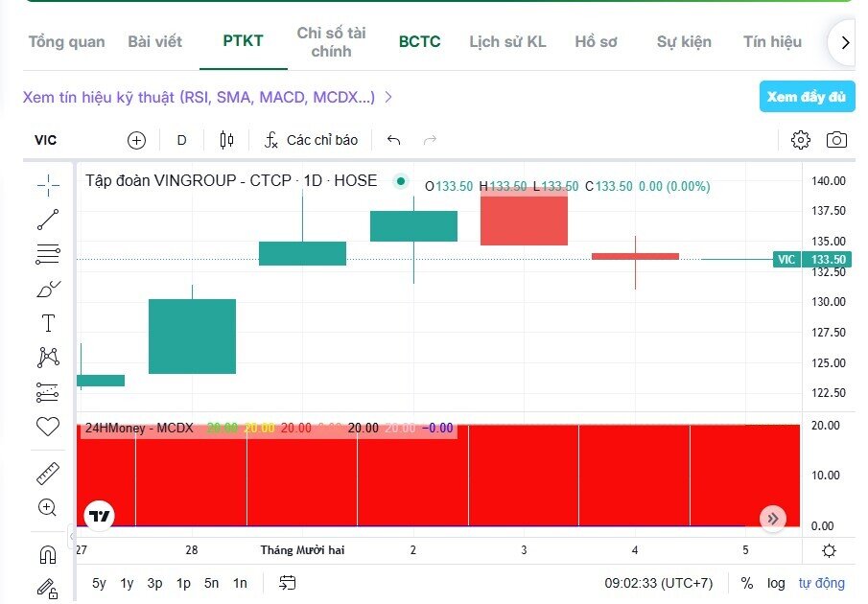Click the Xem đầy đủ button
Viewport: 868px width, 604px height.
point(807,97)
